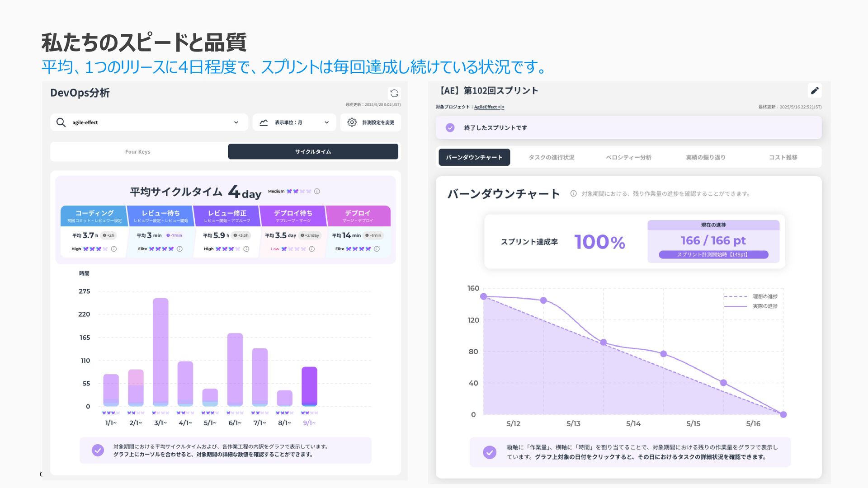Click info icon in コーディング High rating
This screenshot has height=488, width=868.
[114, 249]
